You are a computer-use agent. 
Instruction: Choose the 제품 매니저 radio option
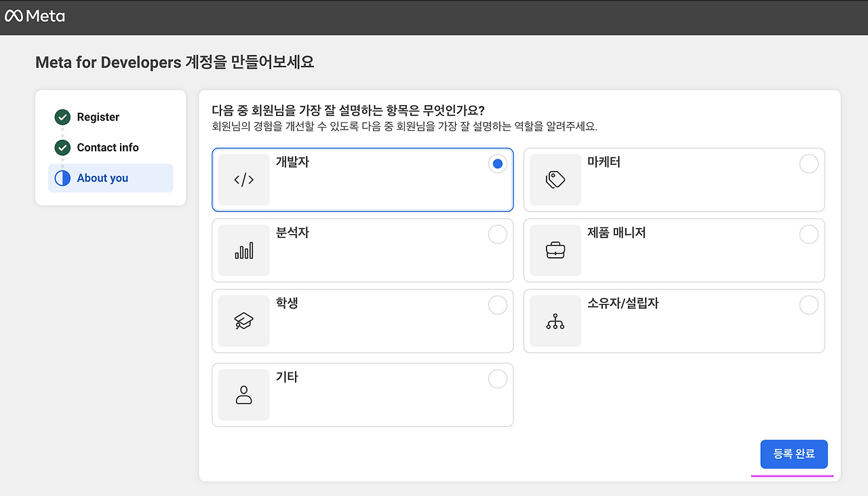[x=809, y=235]
